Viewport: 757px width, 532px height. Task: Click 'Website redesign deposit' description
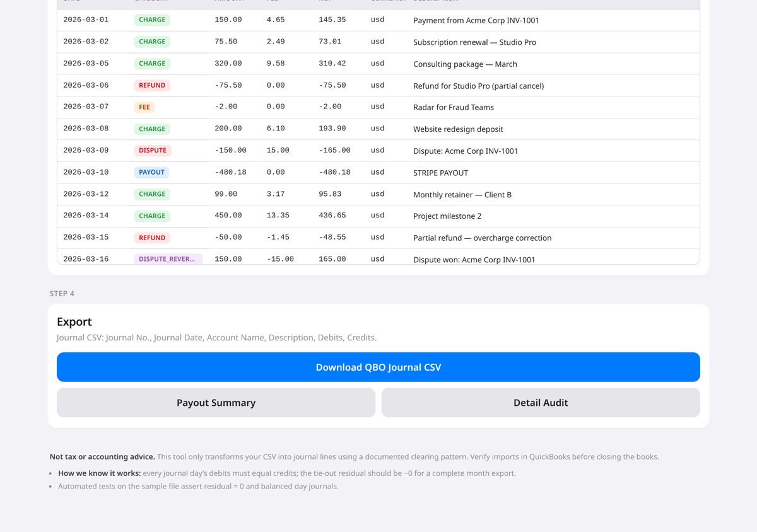[458, 129]
